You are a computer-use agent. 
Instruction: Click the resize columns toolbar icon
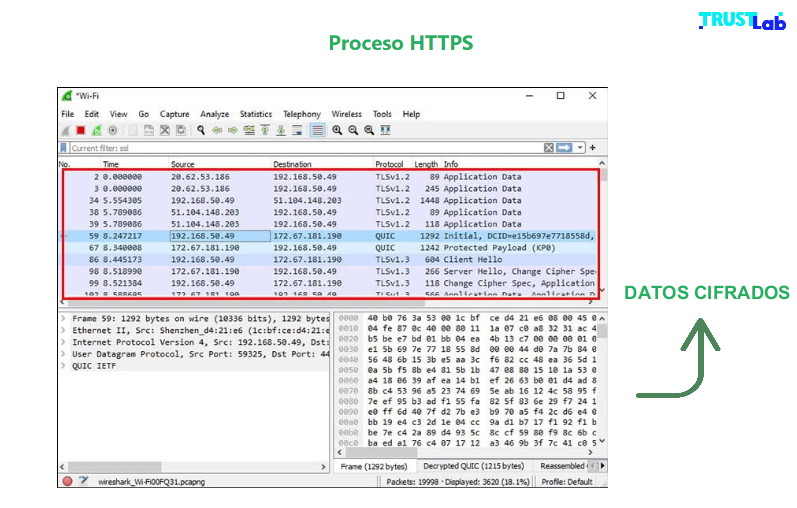pyautogui.click(x=385, y=130)
